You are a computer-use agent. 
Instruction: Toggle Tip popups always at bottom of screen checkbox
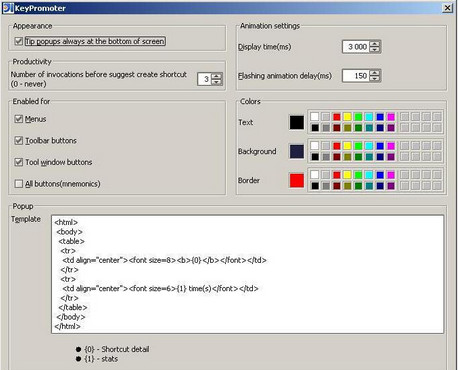tap(19, 41)
